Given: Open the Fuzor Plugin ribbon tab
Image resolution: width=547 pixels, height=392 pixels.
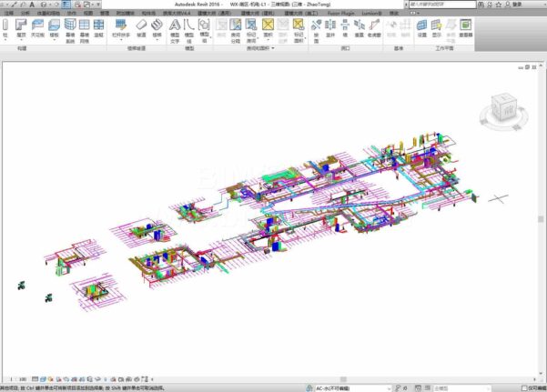Looking at the screenshot, I should [340, 14].
